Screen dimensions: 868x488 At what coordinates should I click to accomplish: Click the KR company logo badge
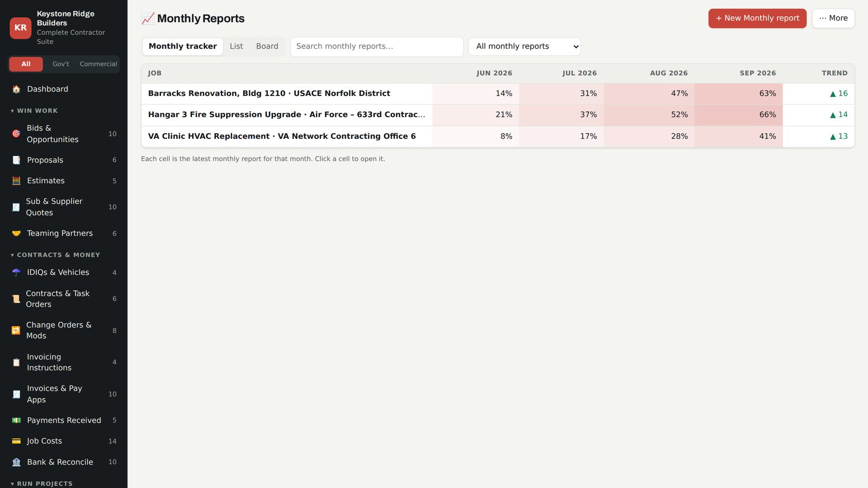pyautogui.click(x=21, y=28)
